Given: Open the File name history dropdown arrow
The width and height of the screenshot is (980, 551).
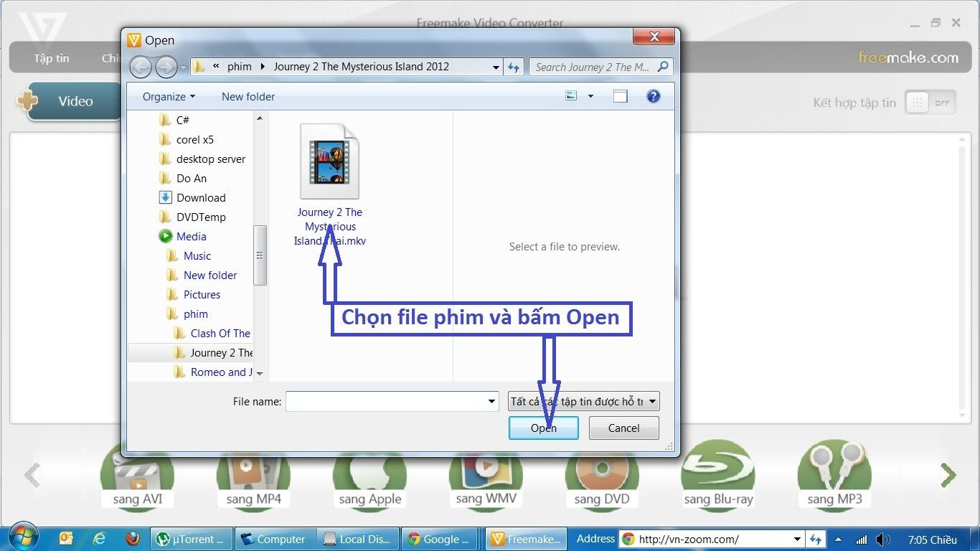Looking at the screenshot, I should (491, 402).
